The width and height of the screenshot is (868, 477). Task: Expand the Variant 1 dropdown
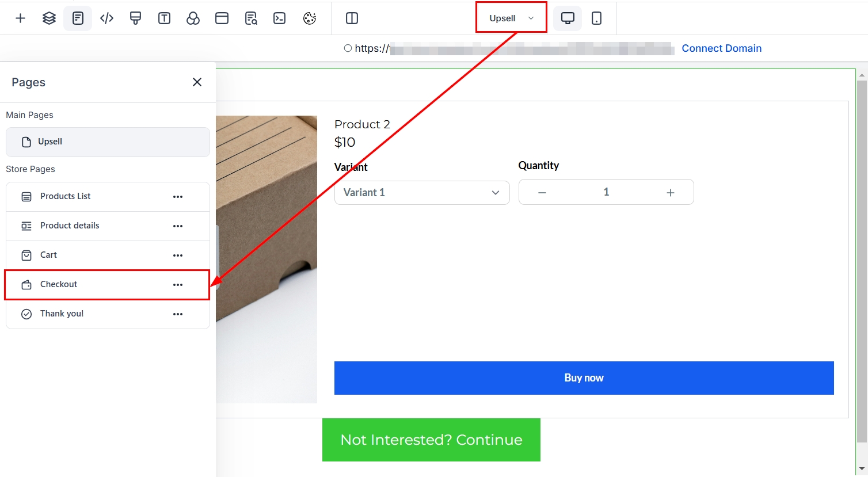pyautogui.click(x=422, y=193)
